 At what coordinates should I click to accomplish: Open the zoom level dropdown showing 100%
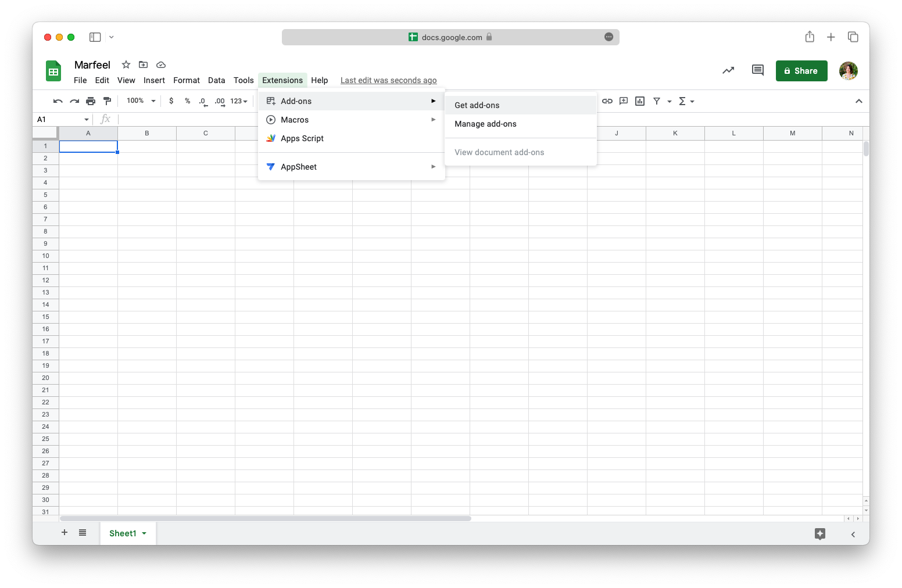click(139, 101)
